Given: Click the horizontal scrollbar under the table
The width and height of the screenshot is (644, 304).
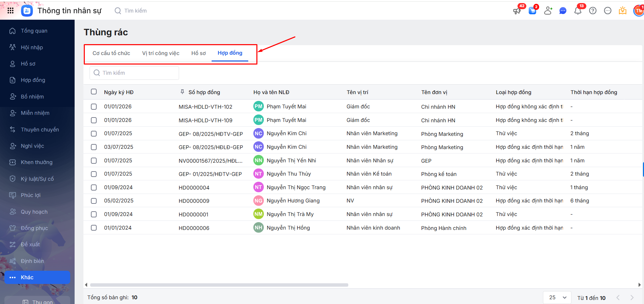Looking at the screenshot, I should (x=219, y=285).
